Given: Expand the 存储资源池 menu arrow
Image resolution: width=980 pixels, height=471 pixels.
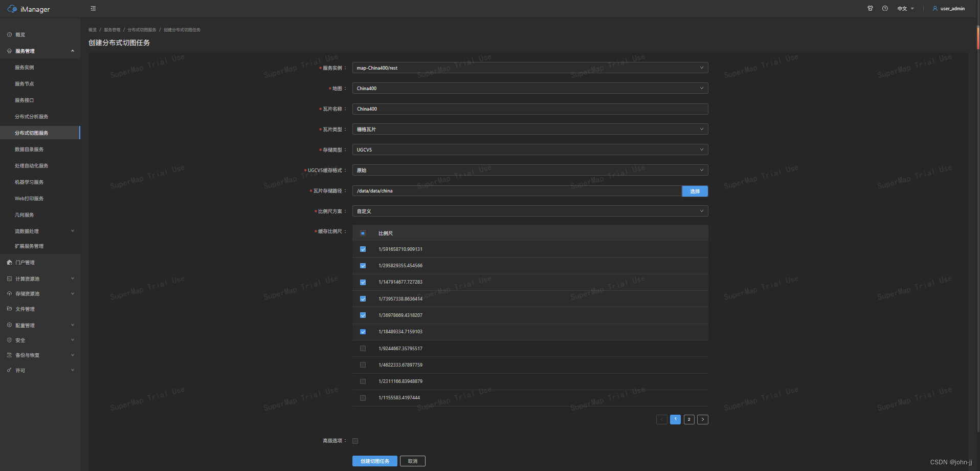Looking at the screenshot, I should [73, 294].
